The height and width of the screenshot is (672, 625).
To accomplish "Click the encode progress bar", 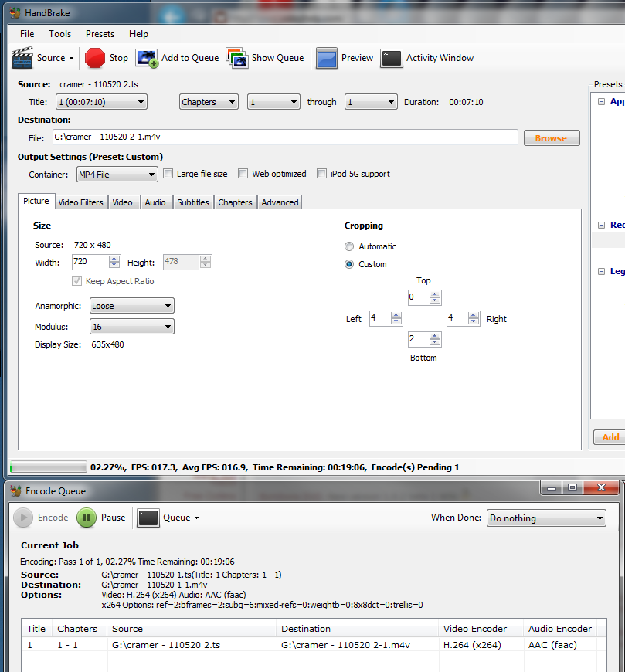I will pyautogui.click(x=49, y=467).
